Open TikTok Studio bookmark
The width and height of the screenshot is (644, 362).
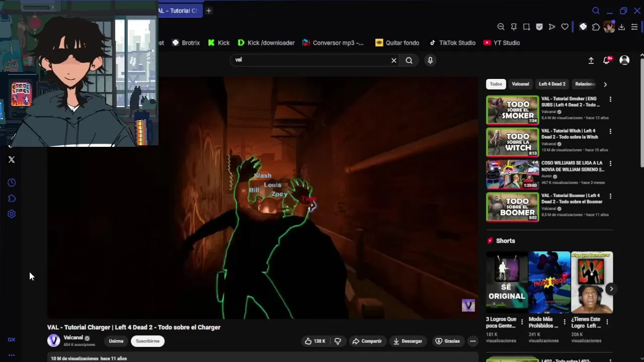[x=452, y=43]
